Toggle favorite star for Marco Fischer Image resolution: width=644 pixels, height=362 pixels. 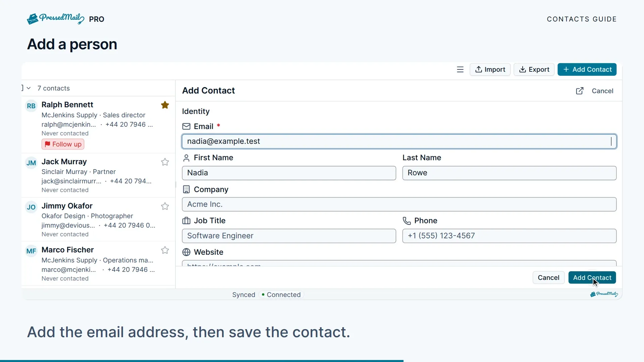[165, 250]
